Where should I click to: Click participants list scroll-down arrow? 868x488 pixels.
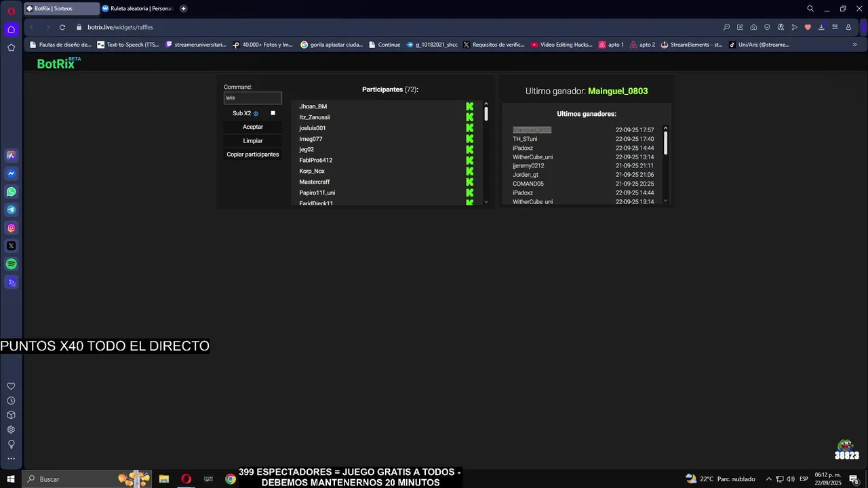[486, 202]
